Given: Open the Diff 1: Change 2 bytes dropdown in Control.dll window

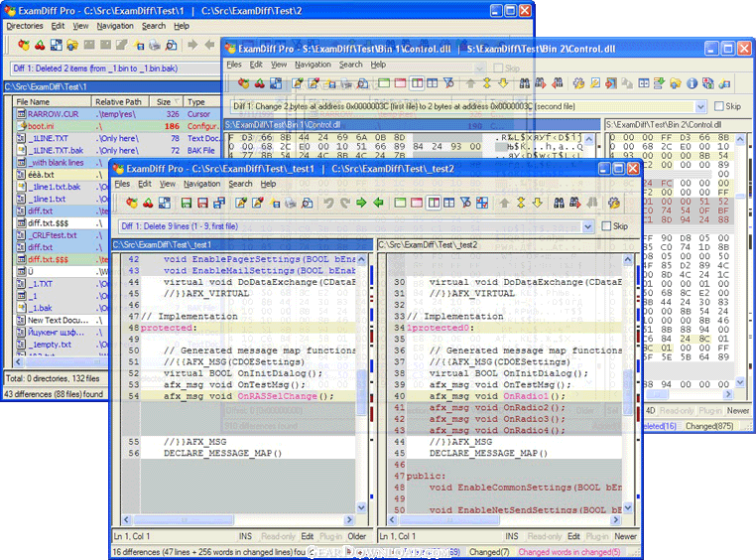Looking at the screenshot, I should point(700,106).
